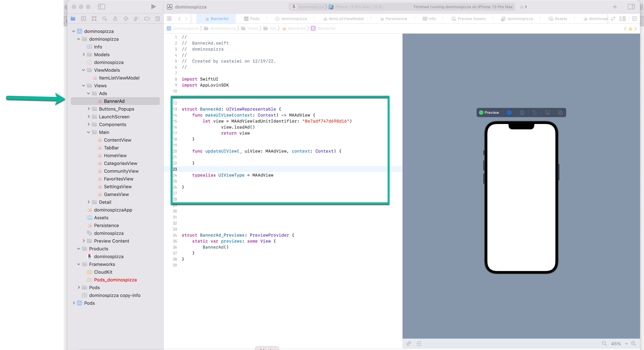The height and width of the screenshot is (350, 644).
Task: Switch to the Pods tab
Action: (252, 18)
